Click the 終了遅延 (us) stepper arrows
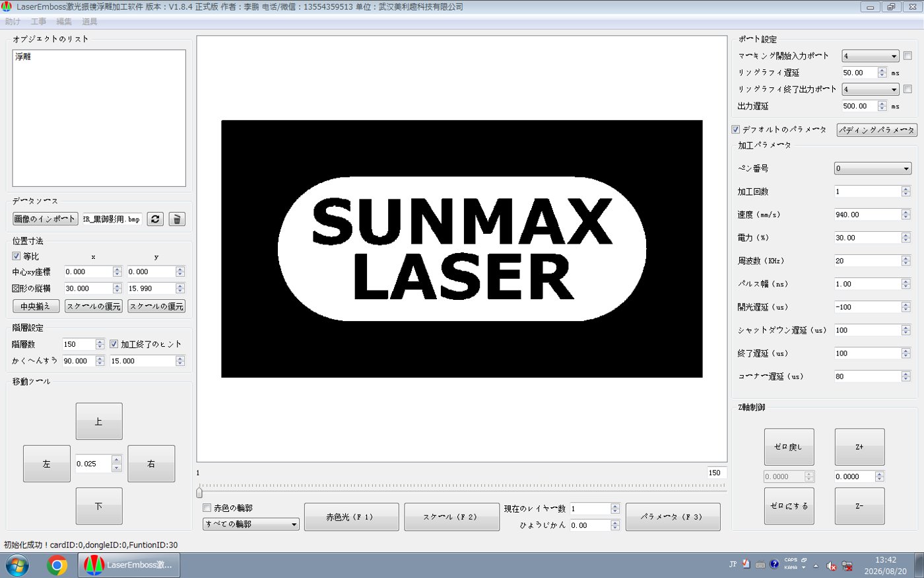The height and width of the screenshot is (578, 924). tap(906, 353)
